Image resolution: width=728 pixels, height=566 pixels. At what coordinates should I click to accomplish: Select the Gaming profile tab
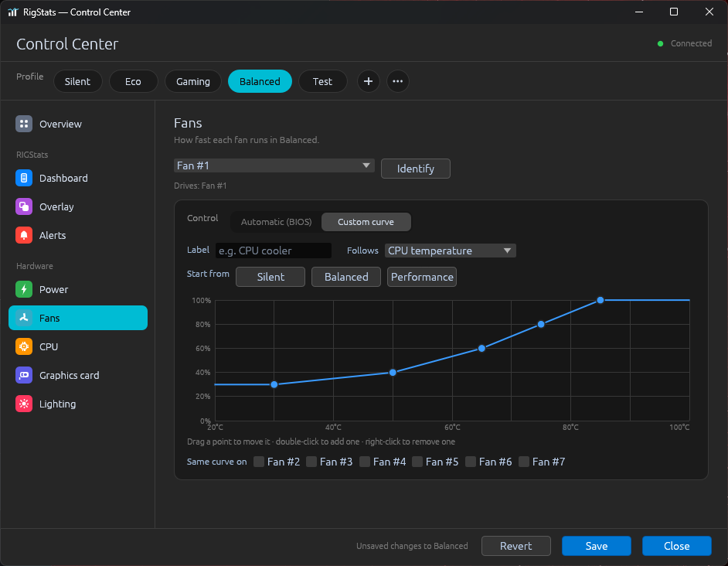click(193, 81)
